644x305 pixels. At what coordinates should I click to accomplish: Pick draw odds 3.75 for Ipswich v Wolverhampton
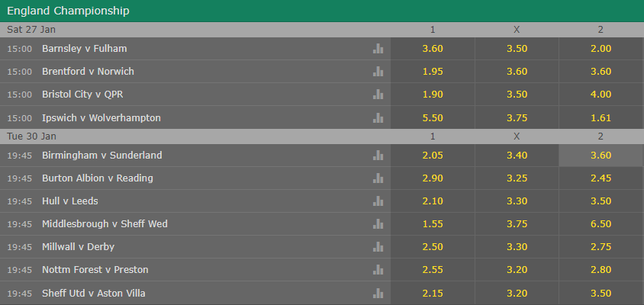click(x=517, y=118)
